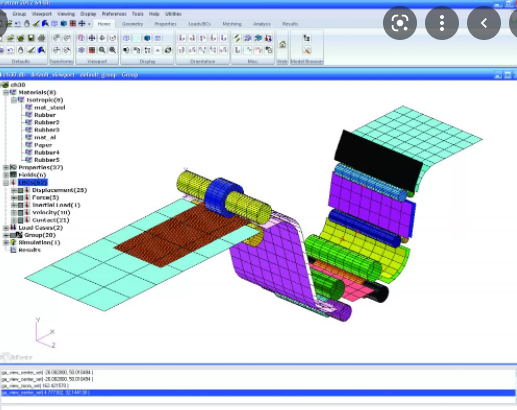Switch to the Geometry ribbon tab
The width and height of the screenshot is (517, 410).
tap(132, 24)
